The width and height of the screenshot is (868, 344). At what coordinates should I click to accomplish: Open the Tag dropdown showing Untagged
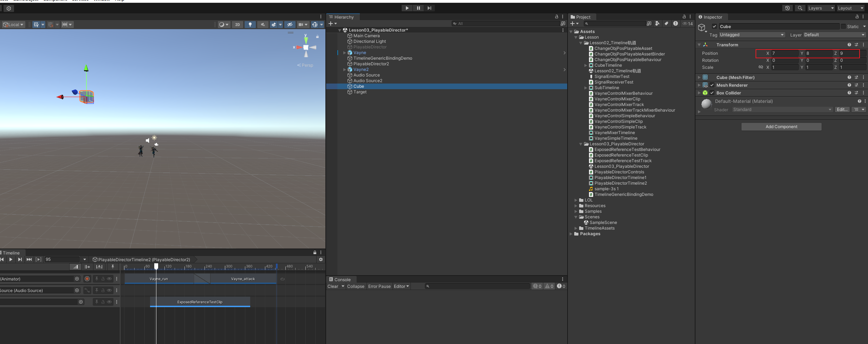click(x=752, y=35)
